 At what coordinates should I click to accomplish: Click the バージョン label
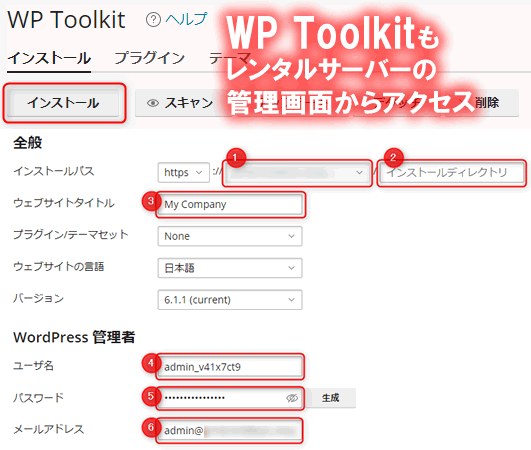point(38,298)
